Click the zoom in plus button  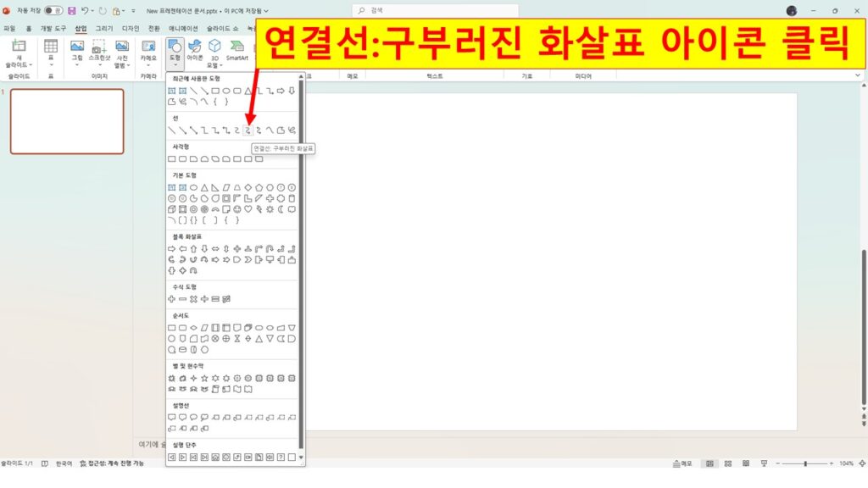[832, 463]
